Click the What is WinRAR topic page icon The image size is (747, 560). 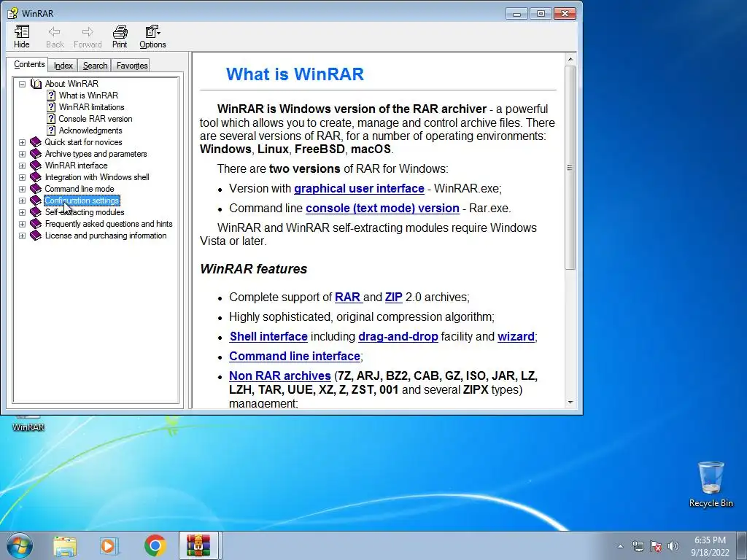click(x=51, y=96)
